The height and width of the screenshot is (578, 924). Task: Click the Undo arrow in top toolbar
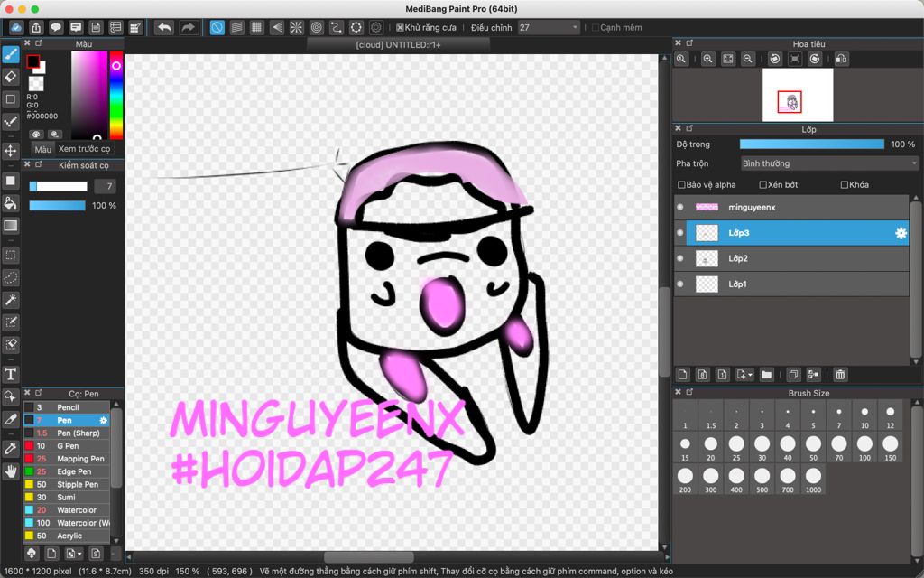click(x=164, y=27)
